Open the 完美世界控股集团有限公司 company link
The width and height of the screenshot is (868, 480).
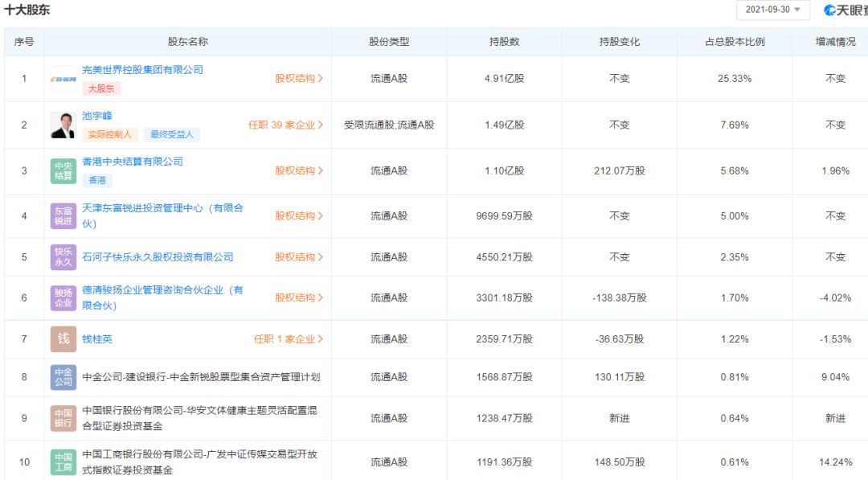coord(143,70)
